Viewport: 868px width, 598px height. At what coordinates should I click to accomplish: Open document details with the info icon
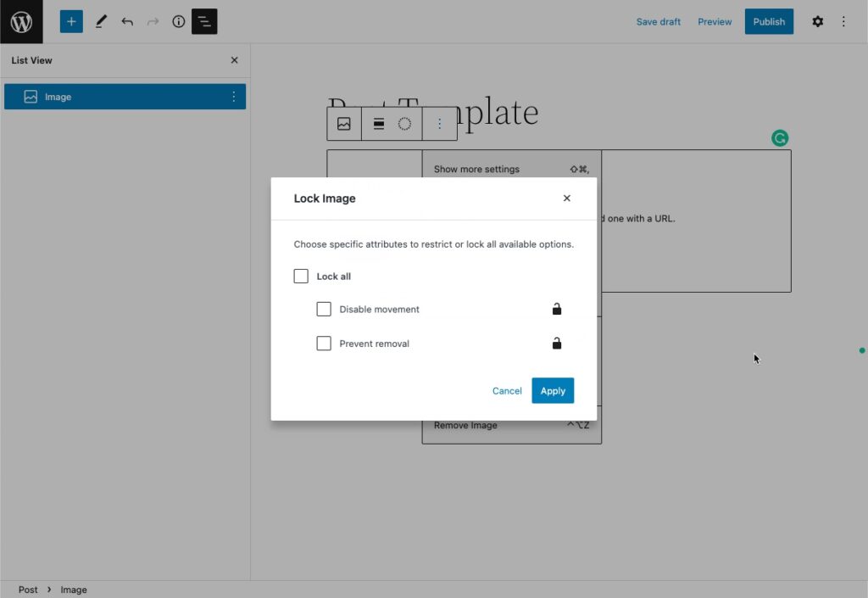178,21
